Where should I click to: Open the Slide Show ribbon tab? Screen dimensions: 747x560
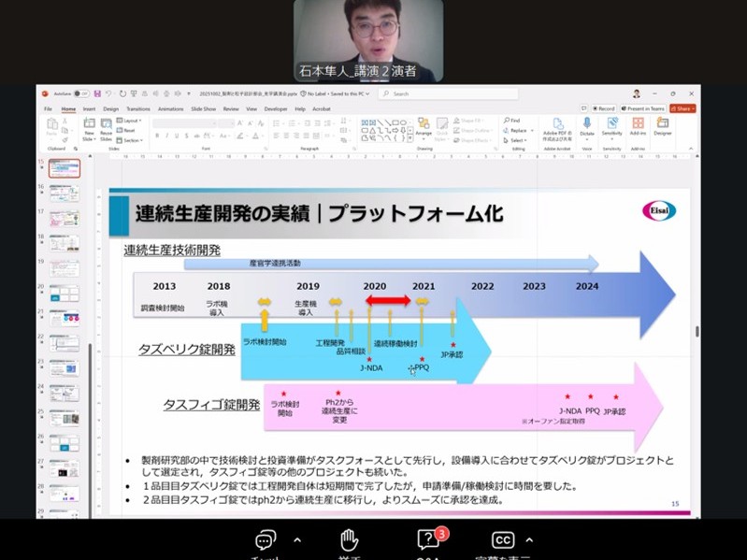pyautogui.click(x=203, y=108)
